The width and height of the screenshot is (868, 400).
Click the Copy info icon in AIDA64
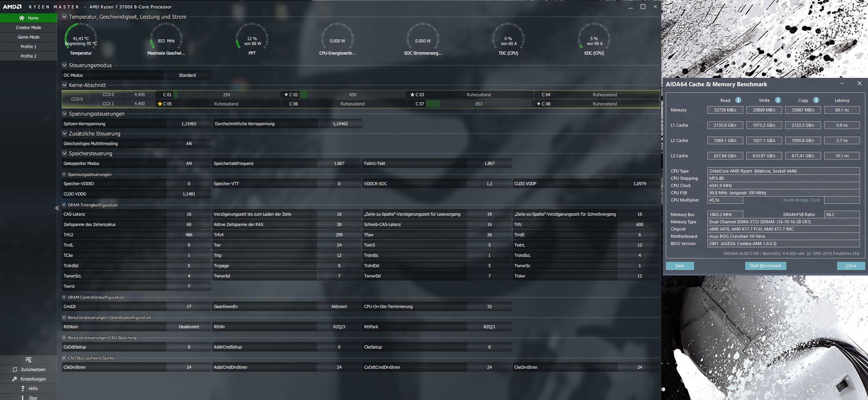pos(816,100)
